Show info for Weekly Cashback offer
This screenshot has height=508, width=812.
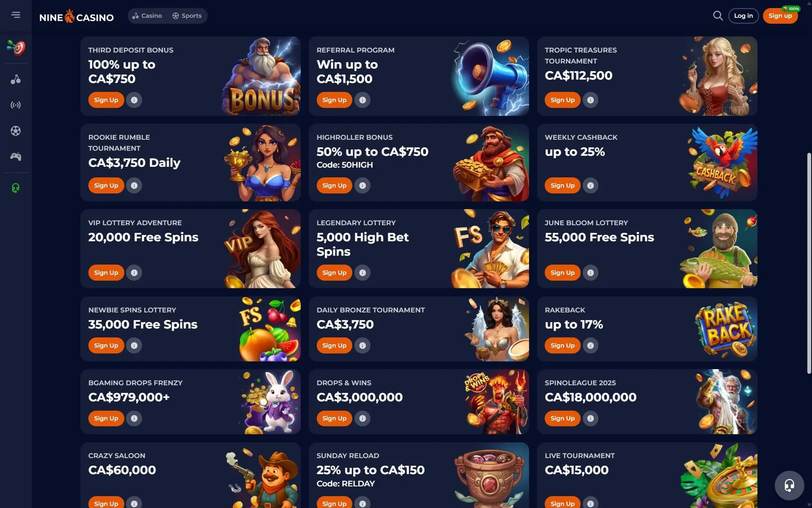tap(590, 185)
